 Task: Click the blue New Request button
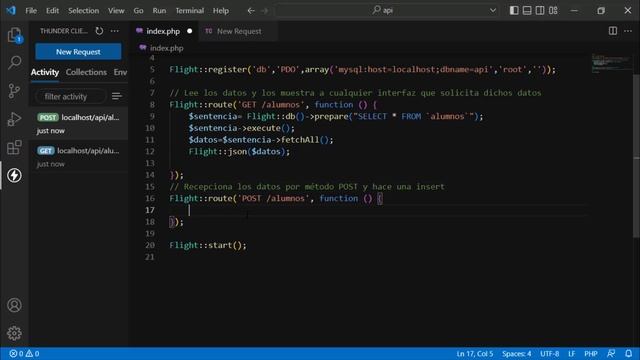(x=78, y=52)
